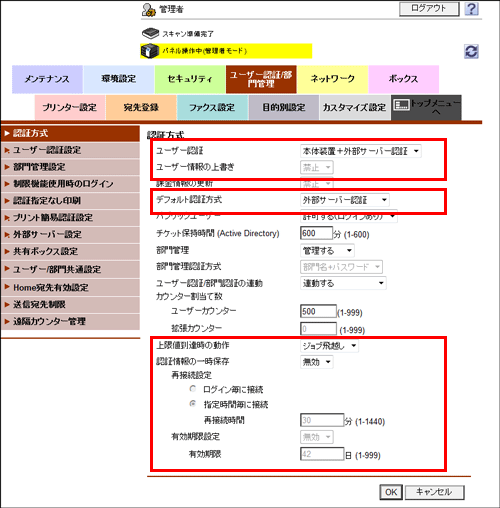Expand the 上限値到達時の動作 dropdown

coord(329,346)
